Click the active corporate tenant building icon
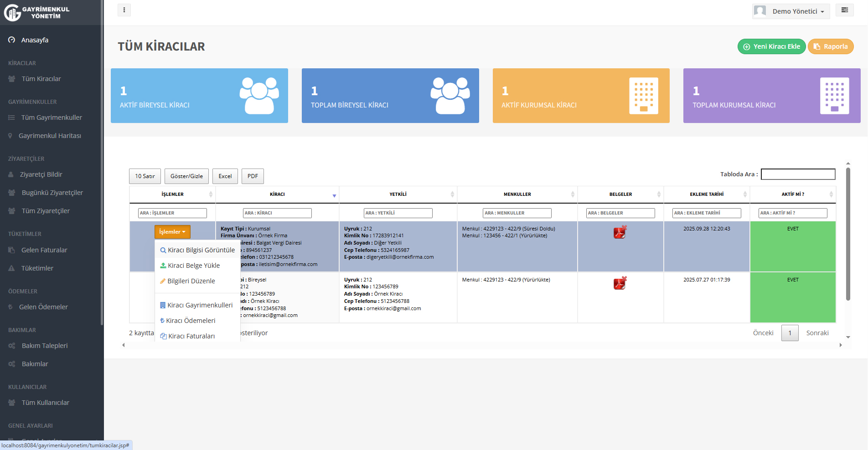Image resolution: width=868 pixels, height=450 pixels. click(643, 95)
